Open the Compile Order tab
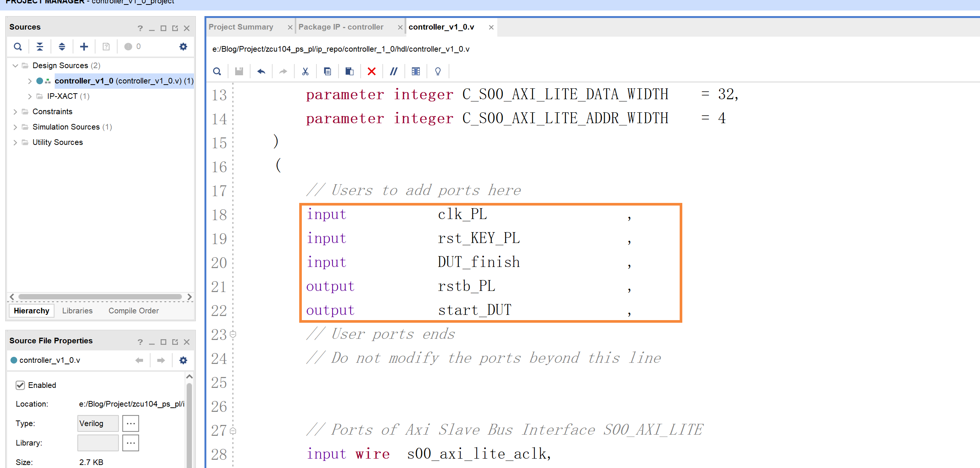 point(134,310)
